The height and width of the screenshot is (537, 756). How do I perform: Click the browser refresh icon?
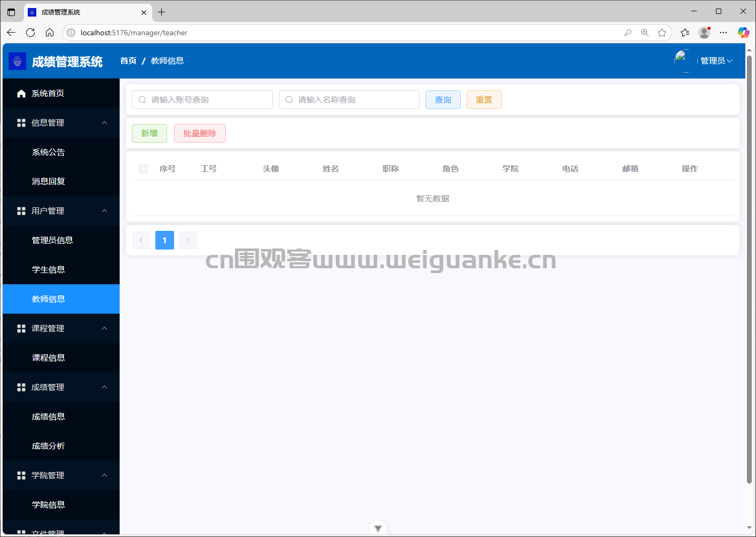pyautogui.click(x=30, y=33)
